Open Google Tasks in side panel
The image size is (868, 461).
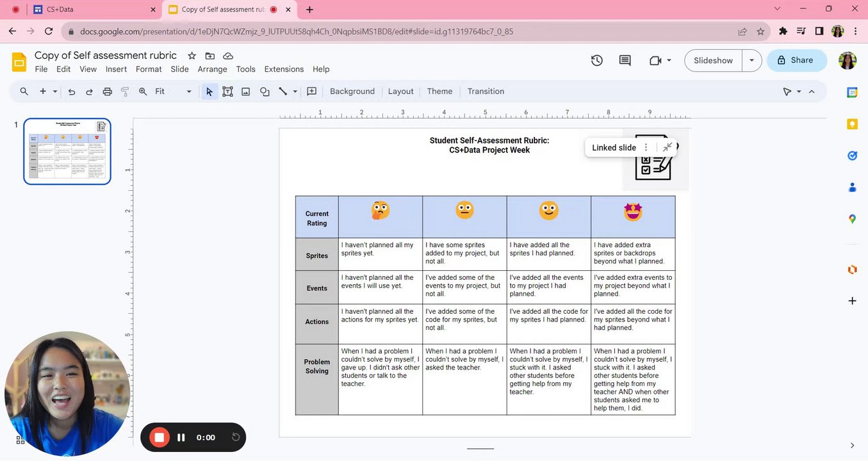point(852,156)
